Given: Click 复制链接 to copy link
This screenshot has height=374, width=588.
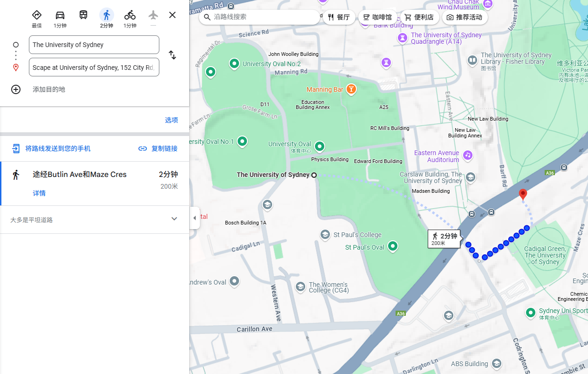Looking at the screenshot, I should [158, 149].
